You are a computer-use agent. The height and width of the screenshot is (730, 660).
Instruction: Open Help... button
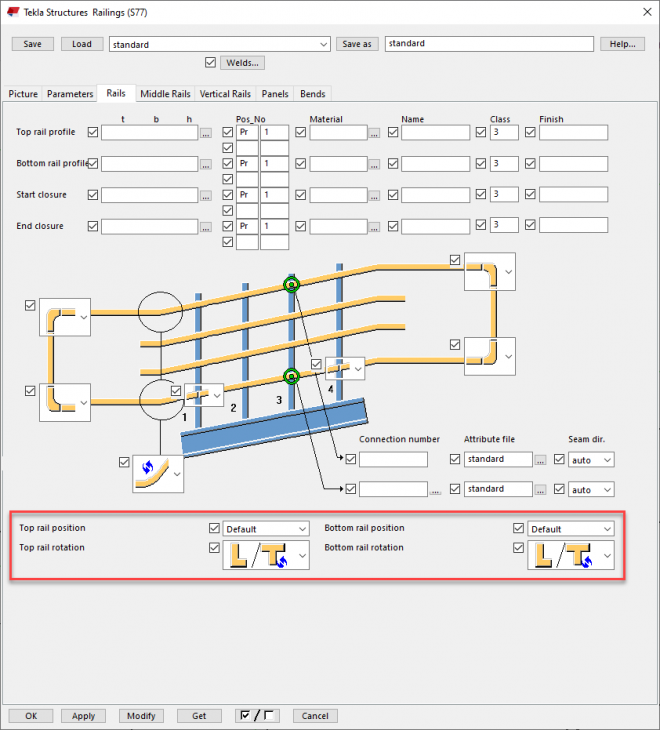click(x=622, y=44)
